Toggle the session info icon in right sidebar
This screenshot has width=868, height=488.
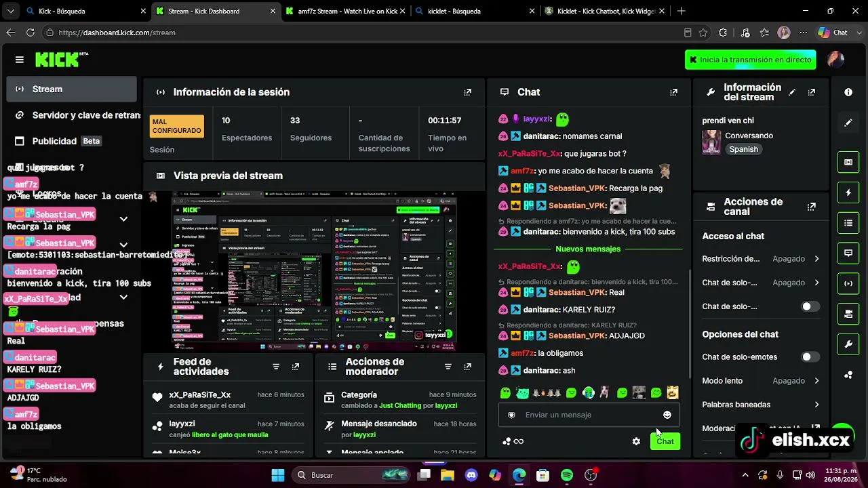[x=848, y=283]
